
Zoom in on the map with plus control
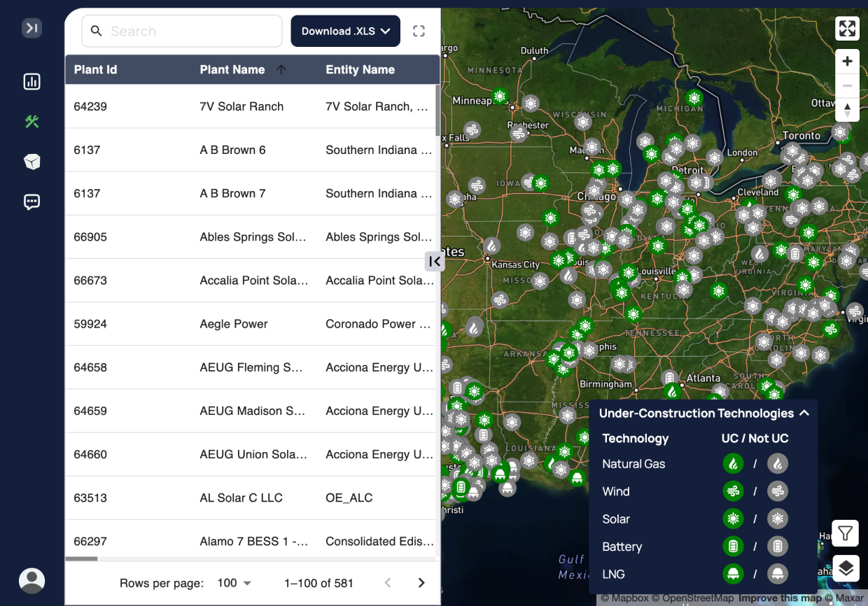[847, 62]
